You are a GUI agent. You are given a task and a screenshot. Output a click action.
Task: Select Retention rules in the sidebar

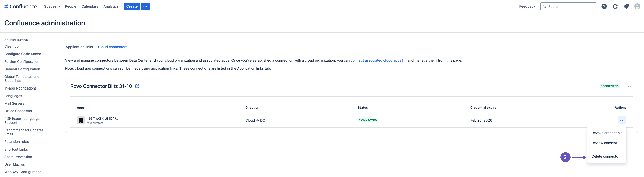(17, 142)
